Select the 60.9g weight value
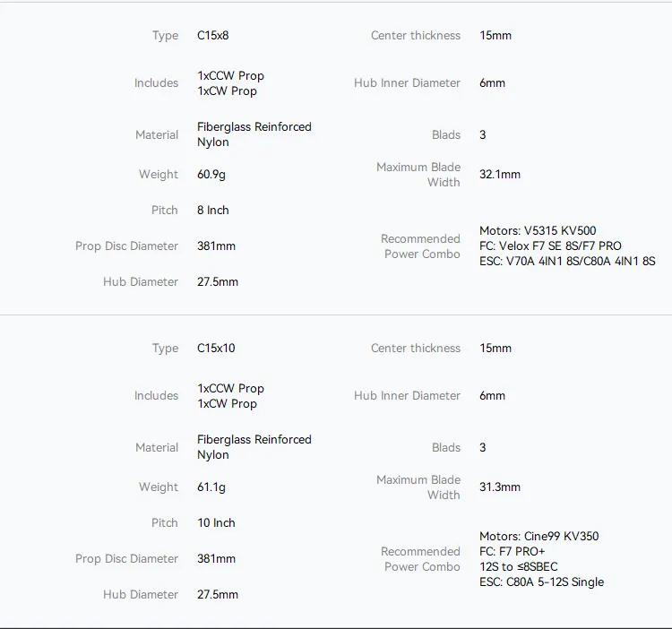This screenshot has width=672, height=629. (213, 175)
